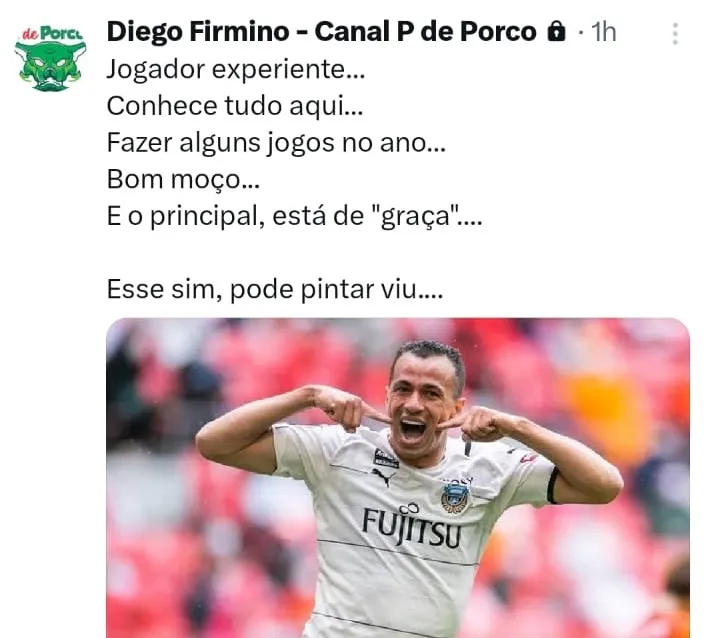Click the 'Jogador experiente...' text line

tap(236, 69)
